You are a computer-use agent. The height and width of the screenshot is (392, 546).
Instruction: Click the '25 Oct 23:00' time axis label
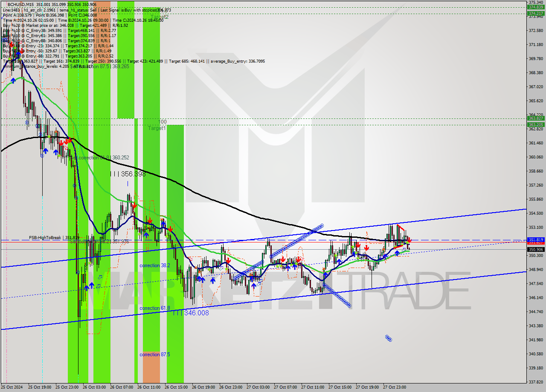pos(67,387)
